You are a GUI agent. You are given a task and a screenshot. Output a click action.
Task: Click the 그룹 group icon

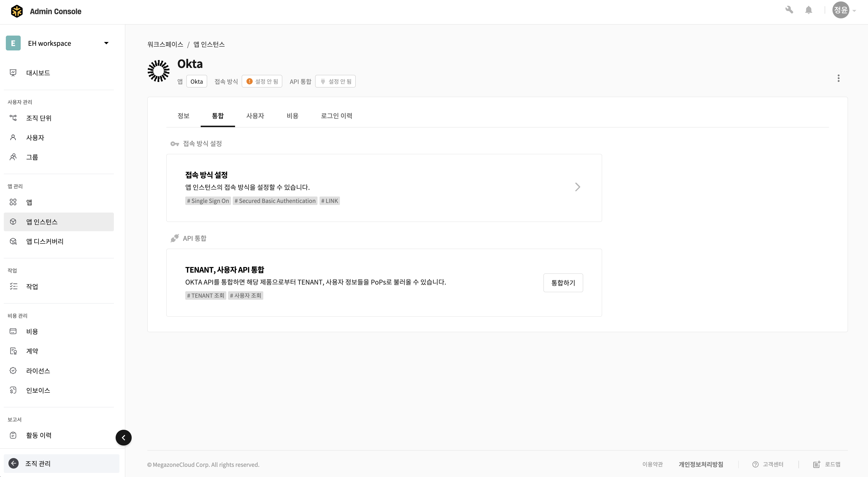[13, 157]
